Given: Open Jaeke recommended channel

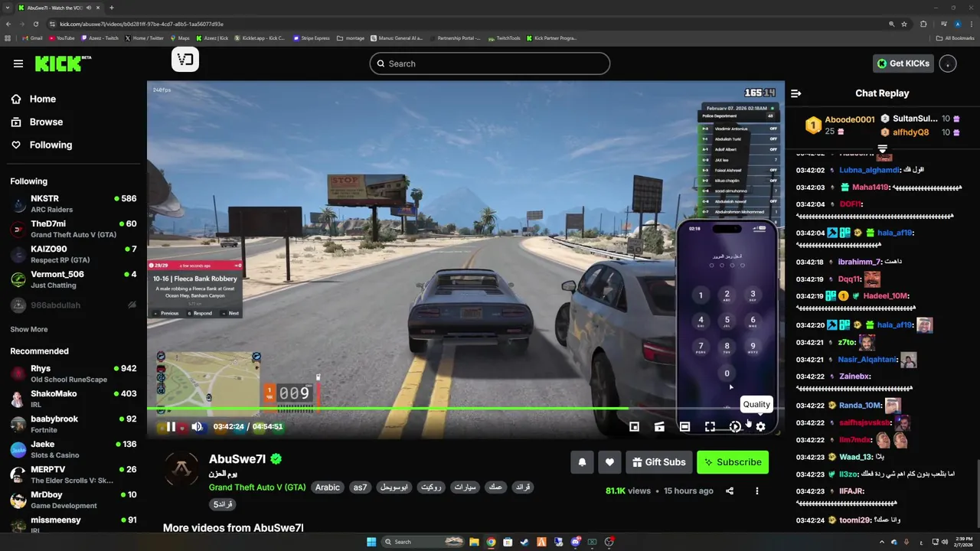Looking at the screenshot, I should pyautogui.click(x=73, y=449).
